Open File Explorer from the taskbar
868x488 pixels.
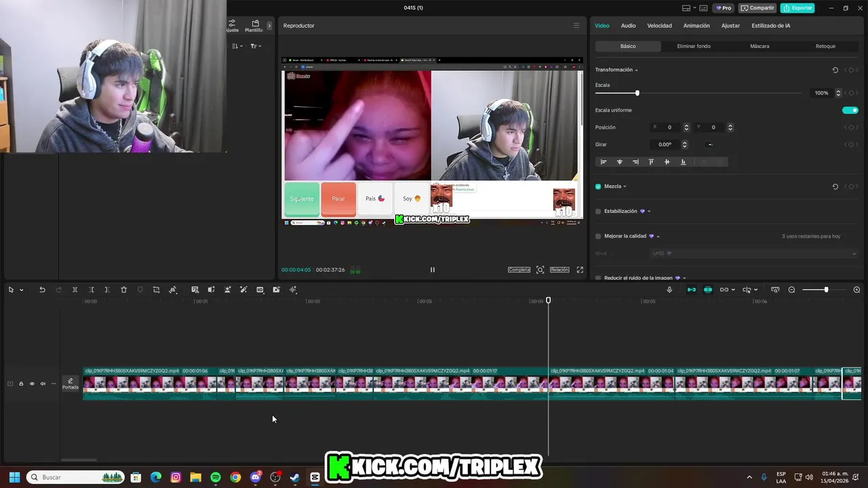pos(195,477)
